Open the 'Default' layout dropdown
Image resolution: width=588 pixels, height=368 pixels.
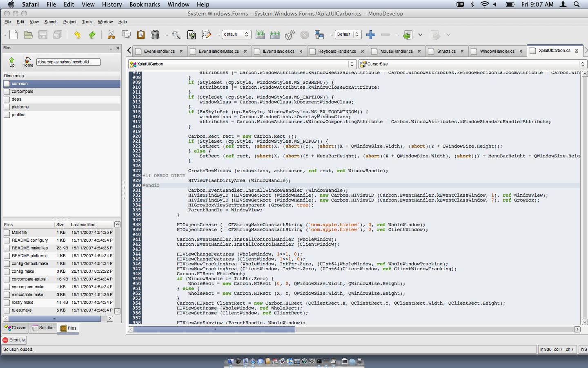coord(348,34)
